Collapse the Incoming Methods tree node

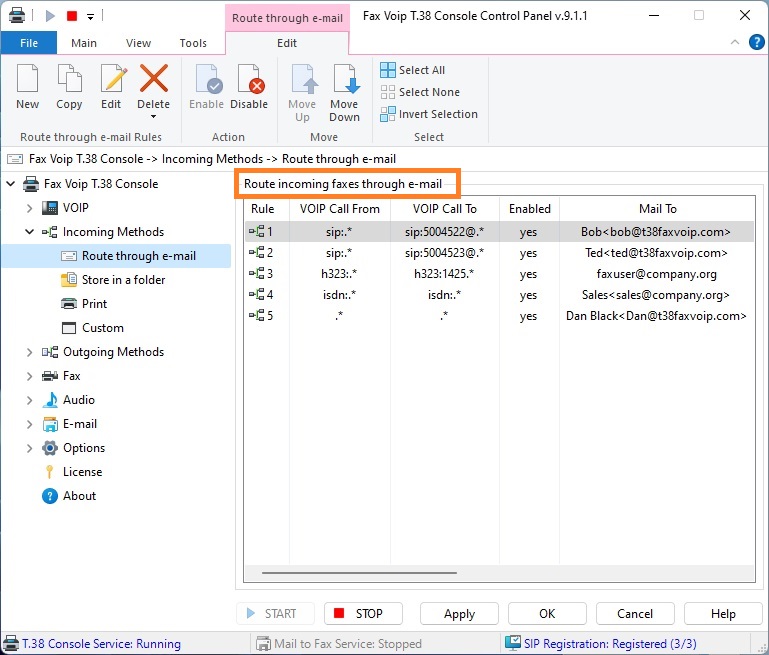click(29, 232)
